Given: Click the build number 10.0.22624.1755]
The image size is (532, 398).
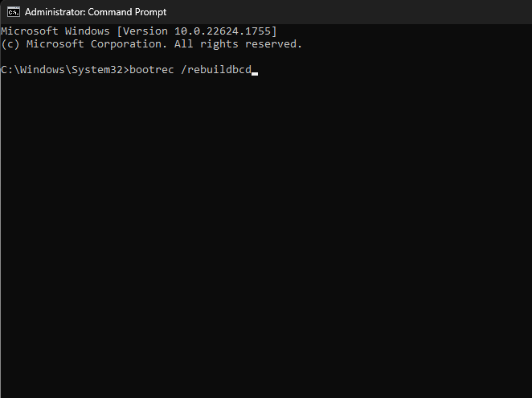Looking at the screenshot, I should click(x=226, y=31).
